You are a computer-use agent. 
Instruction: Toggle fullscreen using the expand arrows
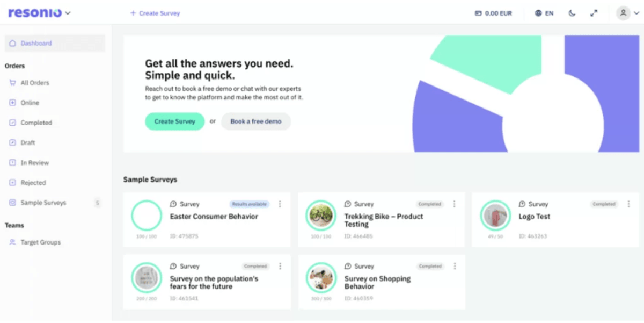(594, 12)
